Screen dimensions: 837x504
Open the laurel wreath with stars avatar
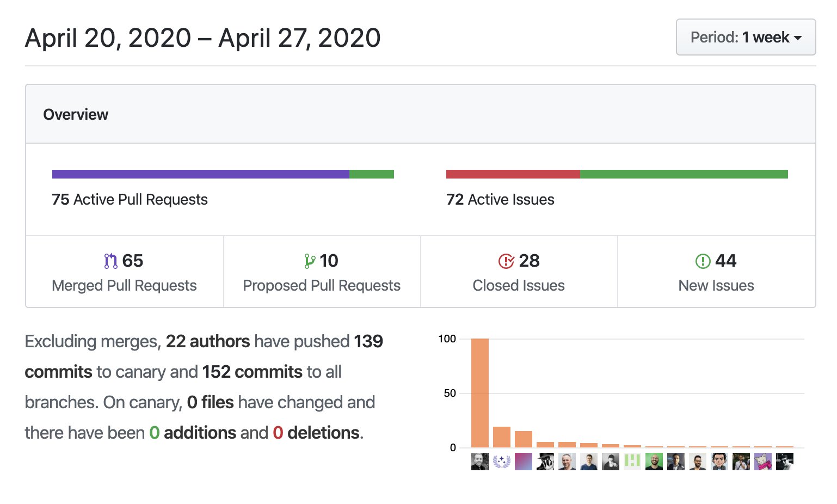click(502, 462)
